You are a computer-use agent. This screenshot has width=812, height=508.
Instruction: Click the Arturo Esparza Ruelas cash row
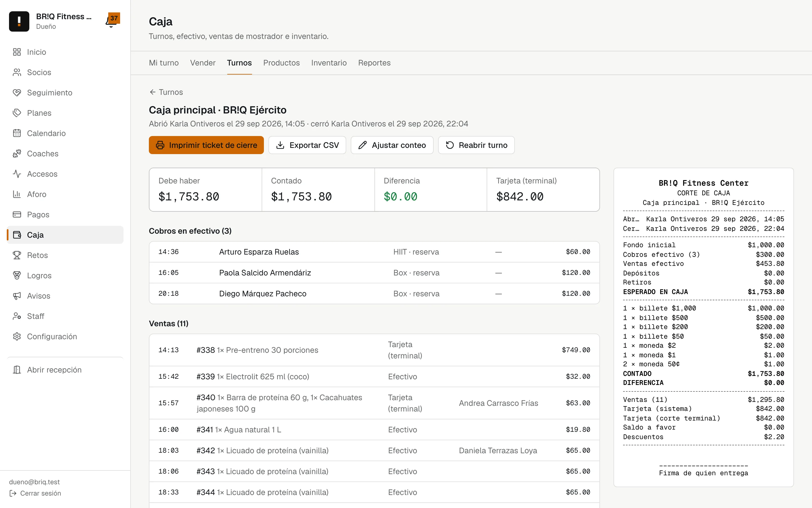coord(374,252)
